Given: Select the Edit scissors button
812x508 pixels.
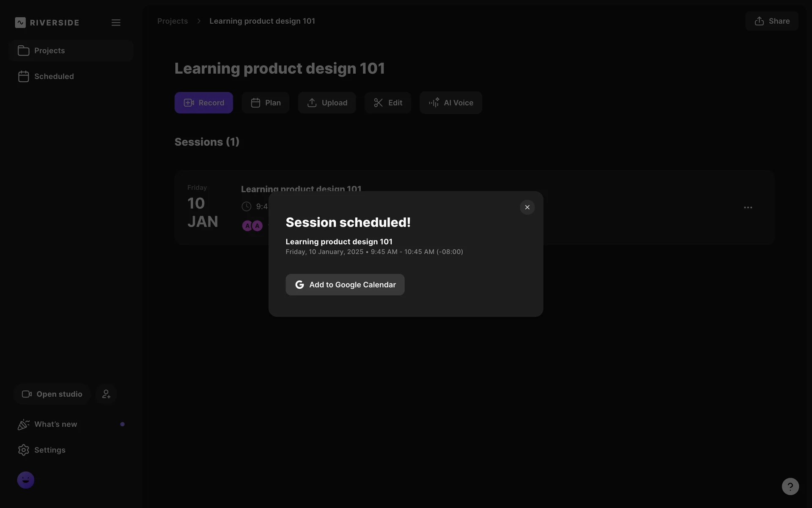Looking at the screenshot, I should click(387, 103).
